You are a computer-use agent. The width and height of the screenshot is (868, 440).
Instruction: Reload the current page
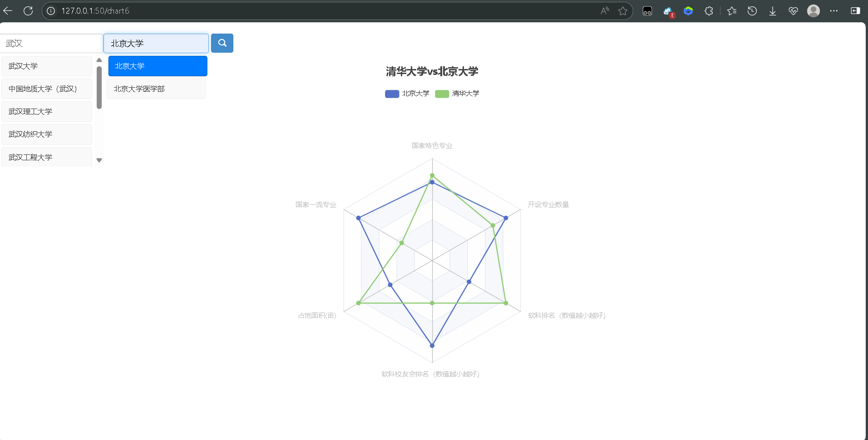click(28, 10)
